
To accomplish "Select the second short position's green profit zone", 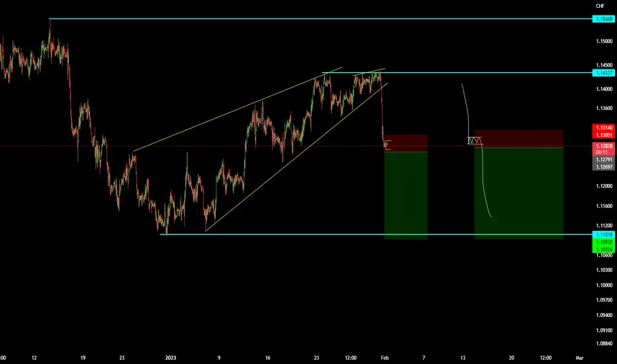I will click(518, 193).
